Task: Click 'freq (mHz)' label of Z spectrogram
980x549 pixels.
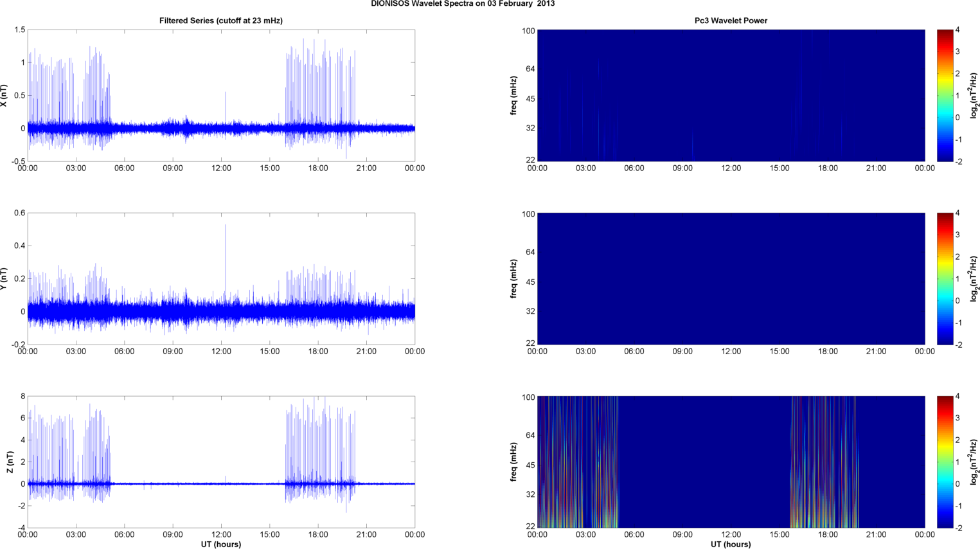Action: click(x=513, y=462)
